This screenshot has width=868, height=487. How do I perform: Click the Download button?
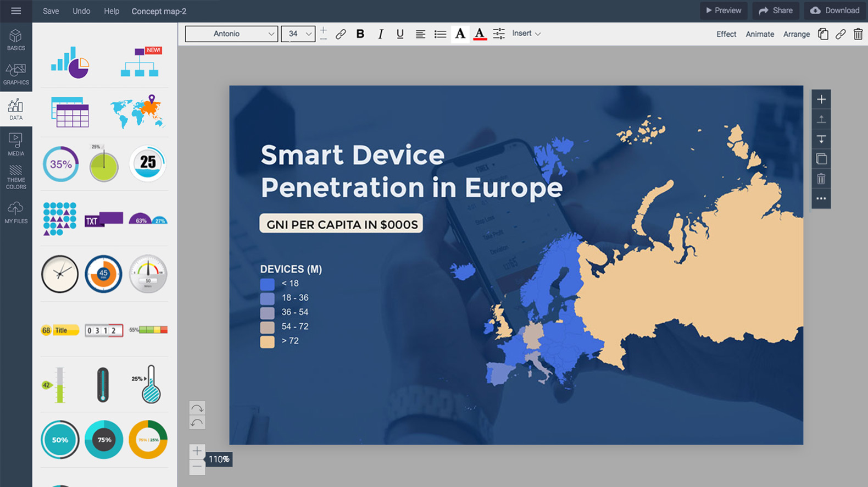tap(835, 10)
